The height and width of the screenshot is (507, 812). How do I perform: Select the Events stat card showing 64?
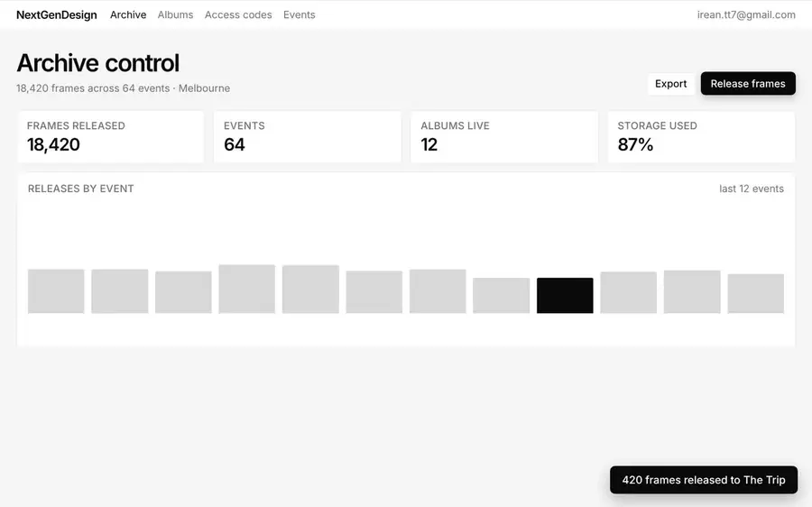[308, 137]
